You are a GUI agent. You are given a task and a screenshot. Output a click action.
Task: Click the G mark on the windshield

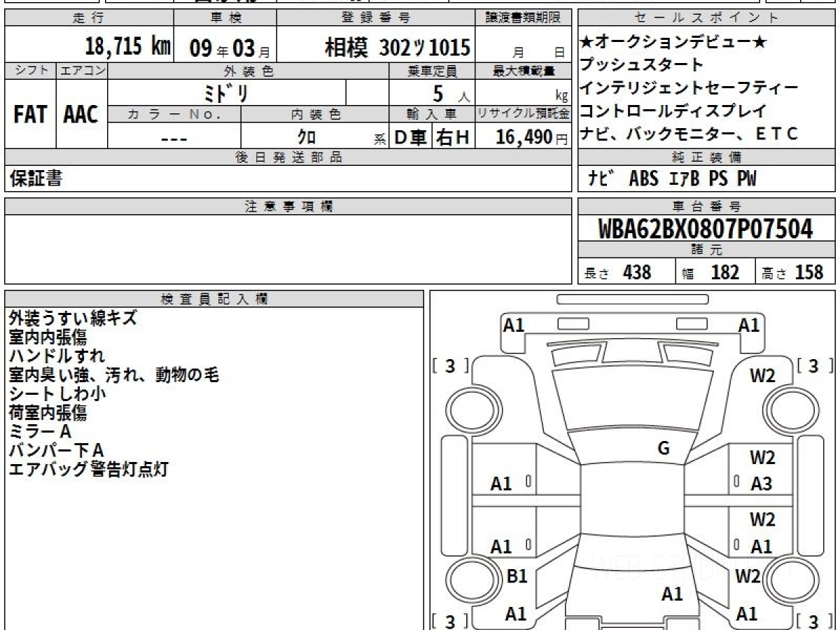pos(664,449)
